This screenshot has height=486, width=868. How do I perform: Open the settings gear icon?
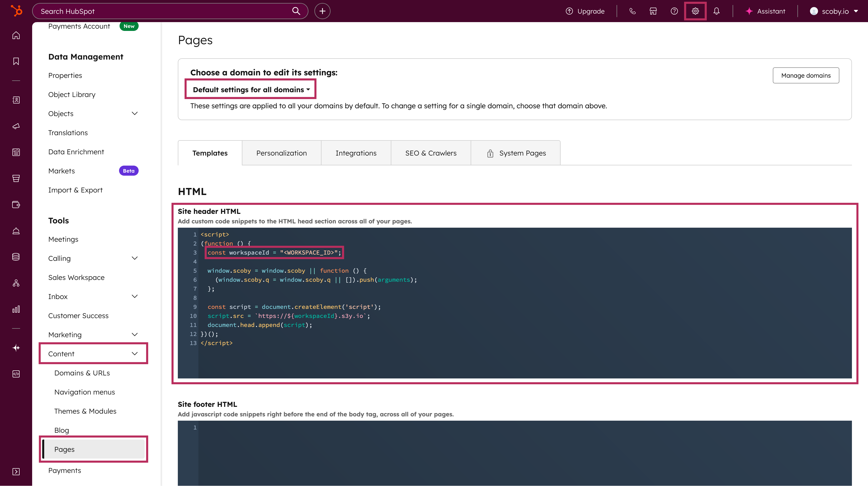[x=695, y=11]
